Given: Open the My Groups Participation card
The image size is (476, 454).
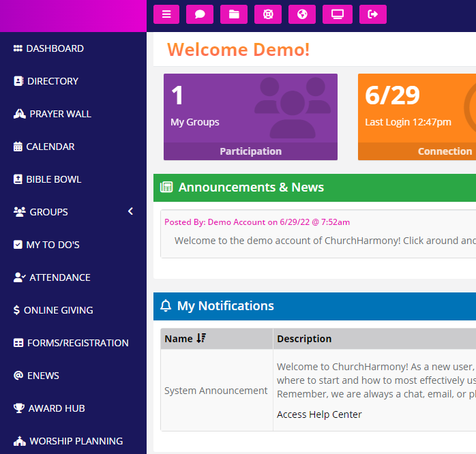Looking at the screenshot, I should [x=250, y=117].
